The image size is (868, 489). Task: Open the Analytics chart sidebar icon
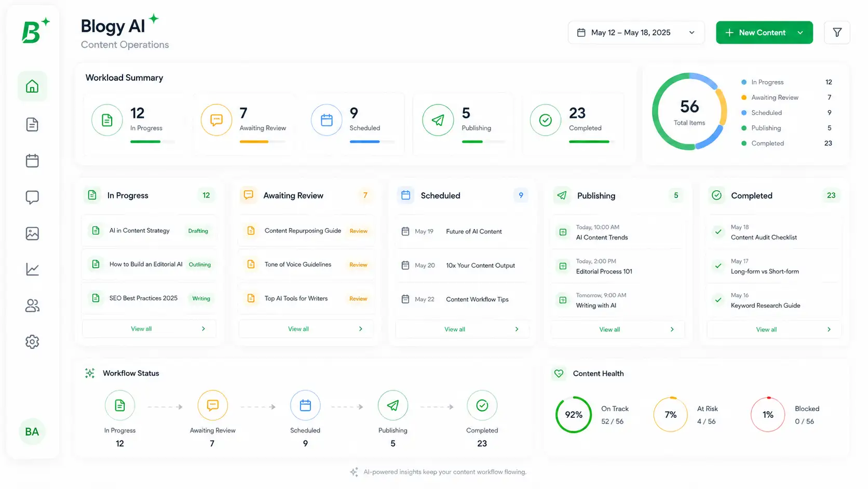coord(32,269)
